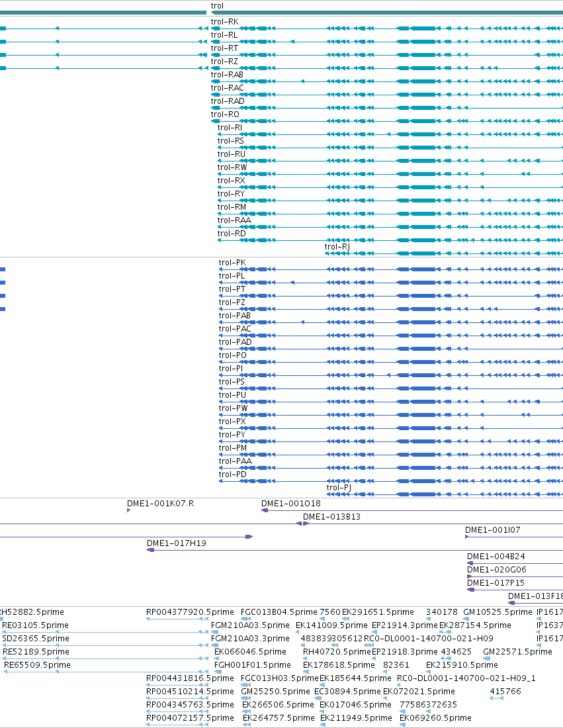This screenshot has width=563, height=728.
Task: Click EST EK066046.5prime
Action: [250, 652]
